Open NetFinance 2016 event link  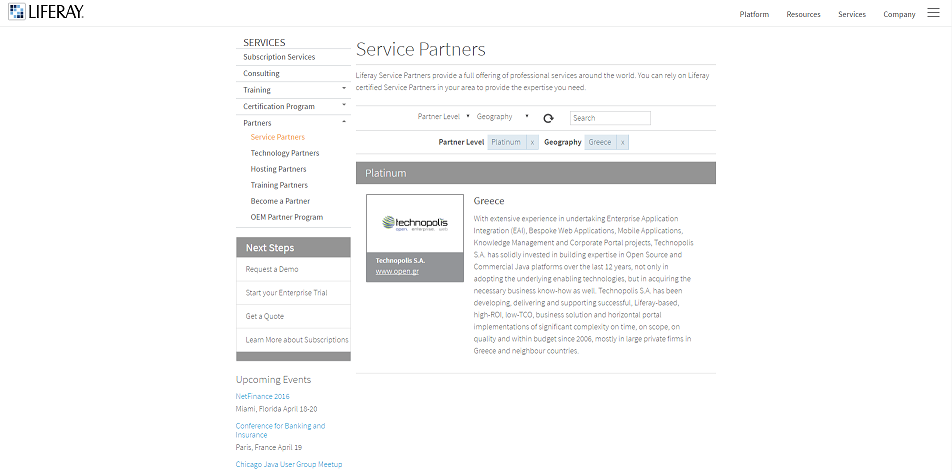pyautogui.click(x=262, y=396)
